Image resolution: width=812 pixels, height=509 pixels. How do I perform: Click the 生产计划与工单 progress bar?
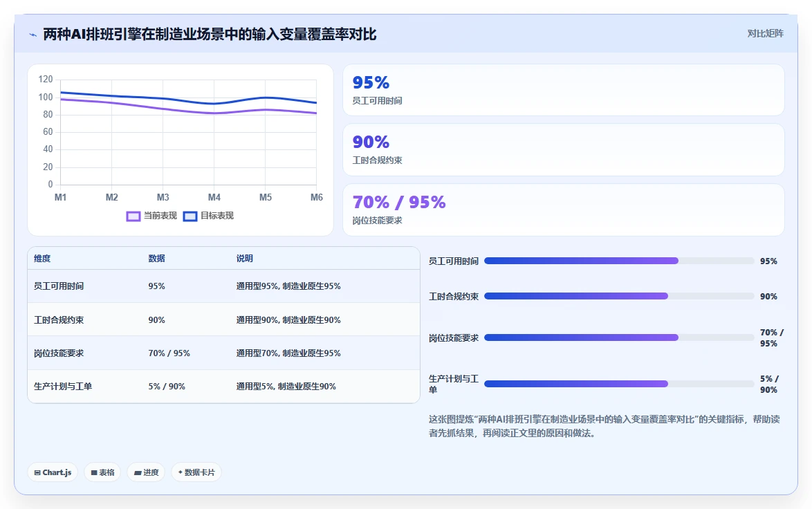pos(619,384)
